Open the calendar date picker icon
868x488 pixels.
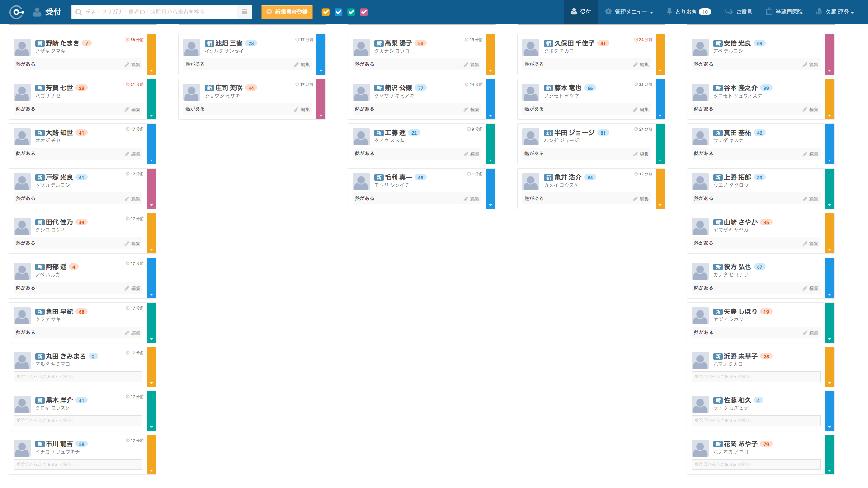point(244,12)
